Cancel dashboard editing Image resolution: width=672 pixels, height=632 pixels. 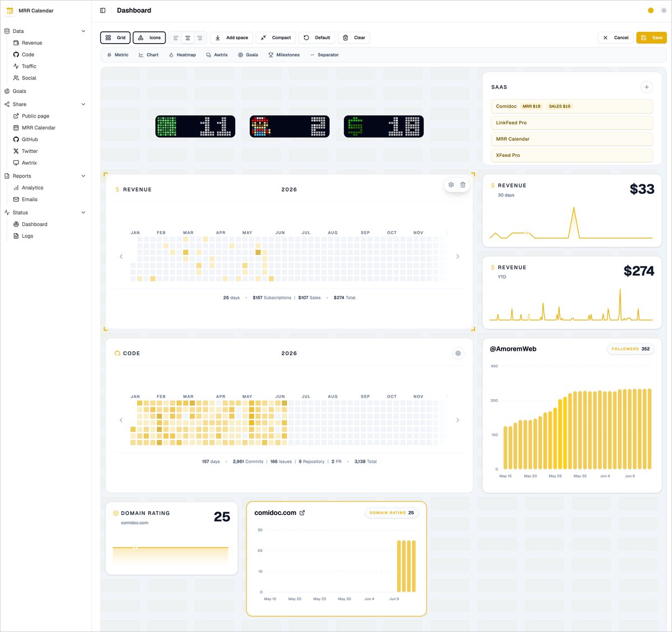tap(615, 38)
